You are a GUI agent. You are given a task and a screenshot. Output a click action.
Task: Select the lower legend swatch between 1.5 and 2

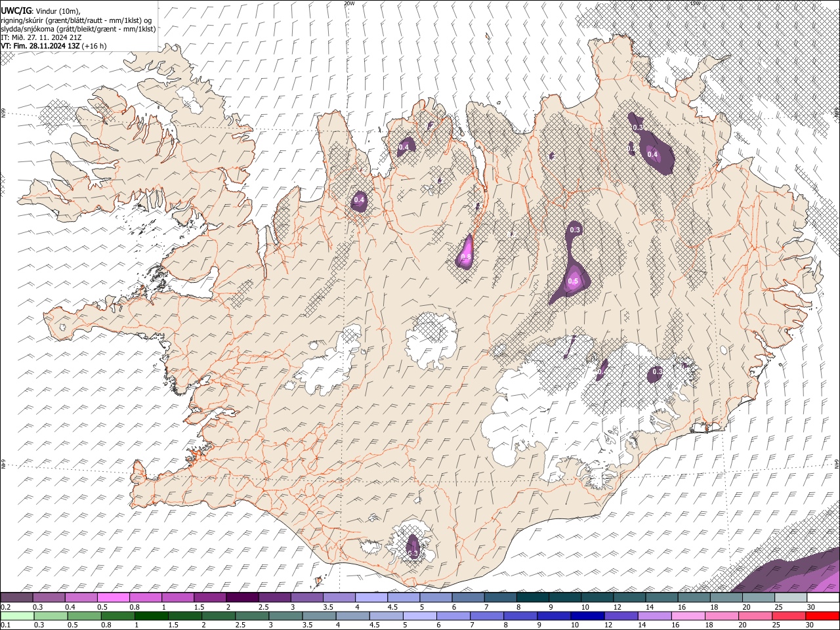click(x=186, y=616)
